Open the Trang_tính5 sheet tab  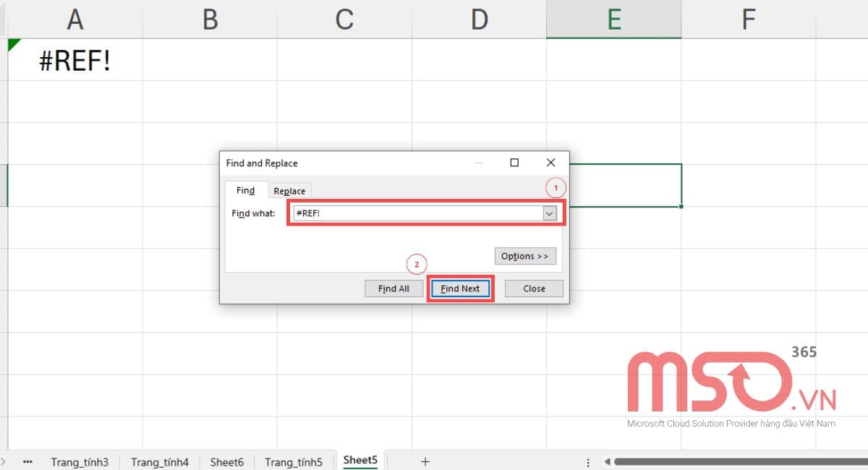(293, 461)
